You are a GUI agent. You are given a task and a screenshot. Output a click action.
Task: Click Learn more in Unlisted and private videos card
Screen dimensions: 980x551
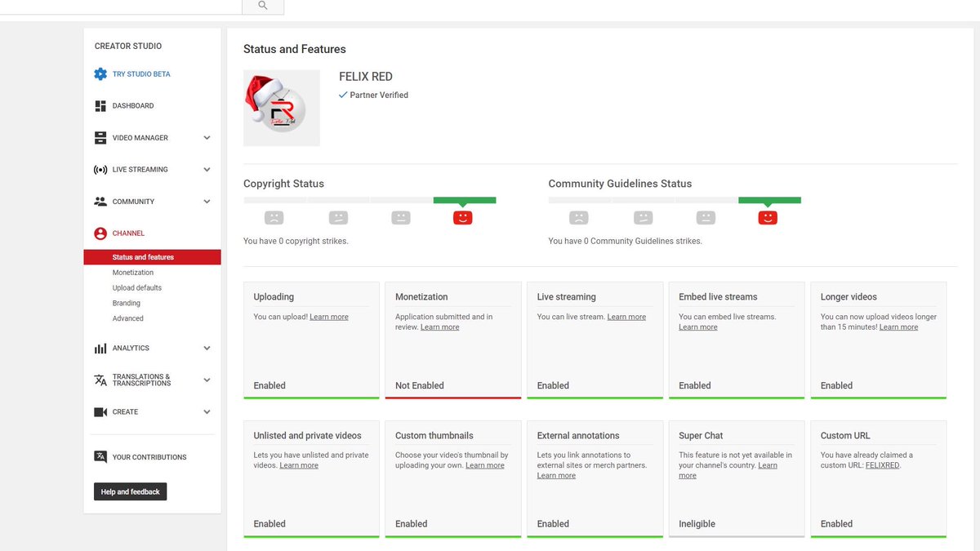pyautogui.click(x=299, y=465)
